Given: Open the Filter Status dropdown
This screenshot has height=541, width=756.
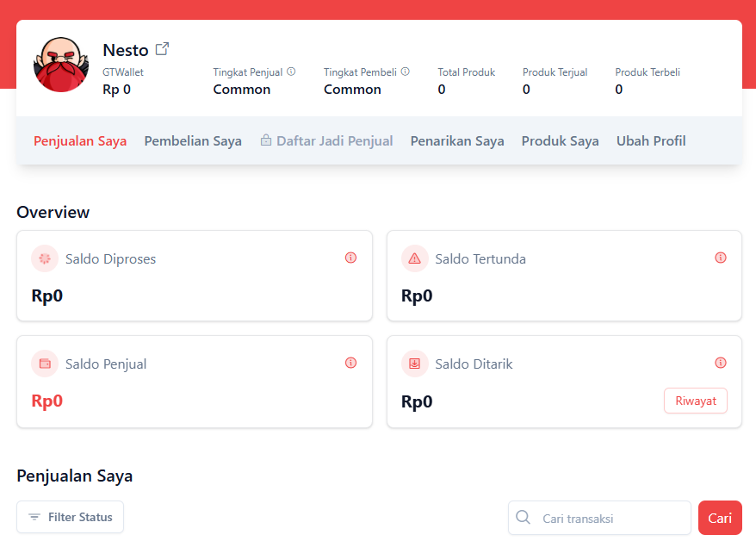Looking at the screenshot, I should [71, 517].
